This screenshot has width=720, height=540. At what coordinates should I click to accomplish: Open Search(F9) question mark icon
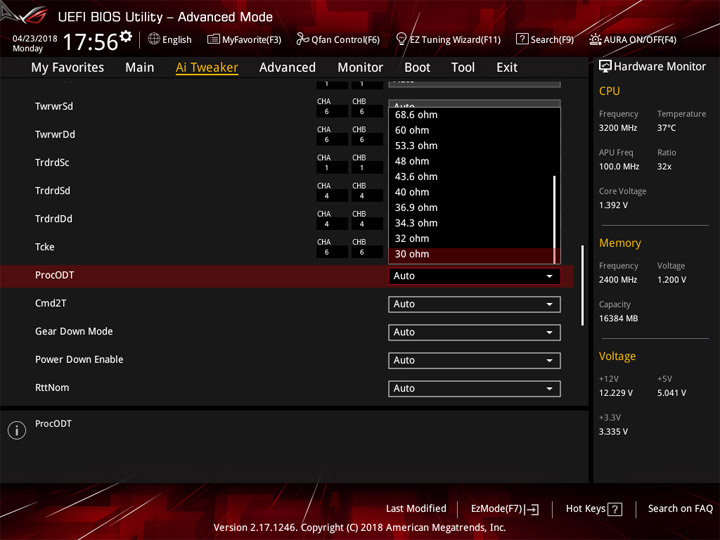pos(522,39)
